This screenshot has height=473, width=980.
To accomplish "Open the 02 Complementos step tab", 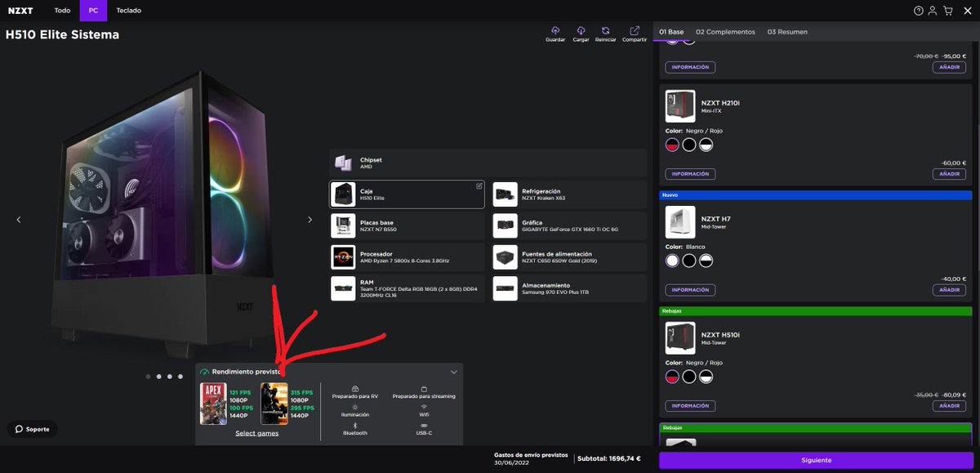I will 725,32.
